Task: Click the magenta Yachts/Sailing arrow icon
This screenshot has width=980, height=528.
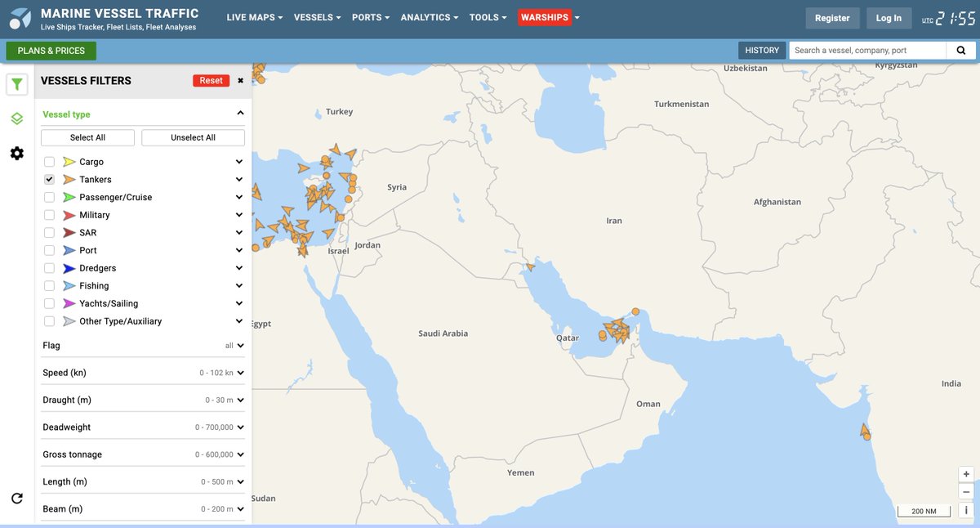Action: [x=69, y=303]
